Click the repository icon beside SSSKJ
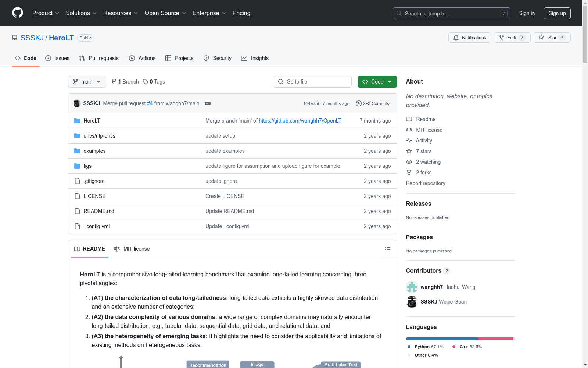The height and width of the screenshot is (368, 588). coord(15,38)
